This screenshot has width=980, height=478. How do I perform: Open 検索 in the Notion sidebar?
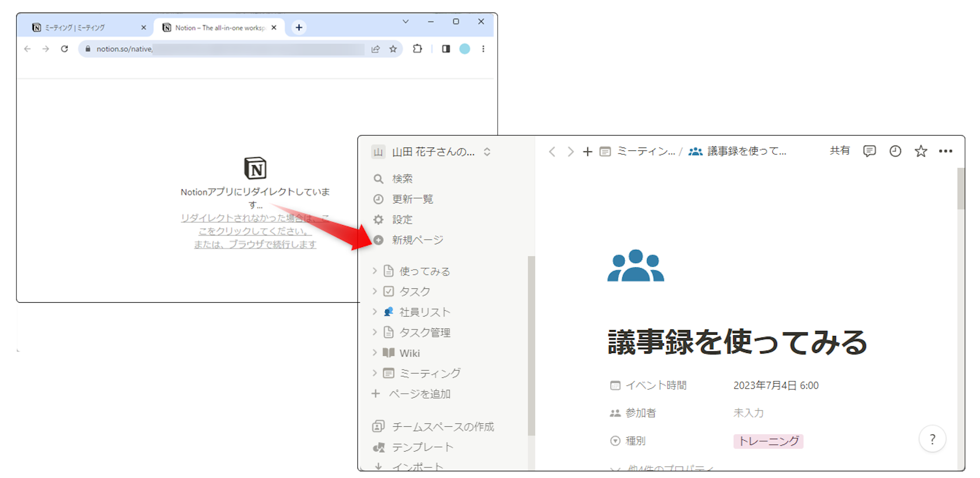click(x=402, y=179)
